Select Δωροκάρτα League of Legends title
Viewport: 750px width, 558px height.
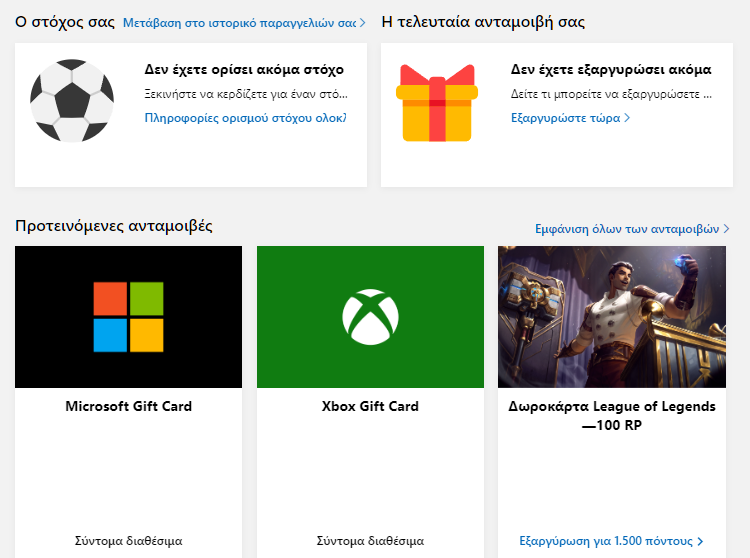coord(612,415)
